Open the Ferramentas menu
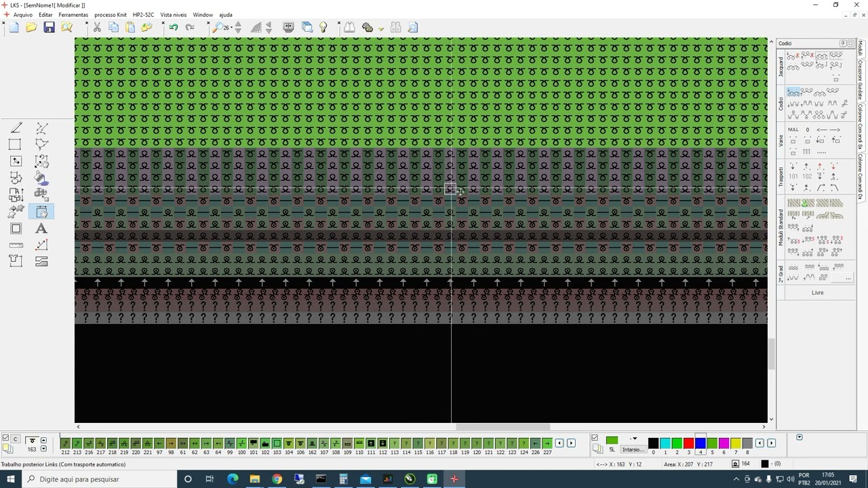The image size is (868, 488). pyautogui.click(x=73, y=14)
